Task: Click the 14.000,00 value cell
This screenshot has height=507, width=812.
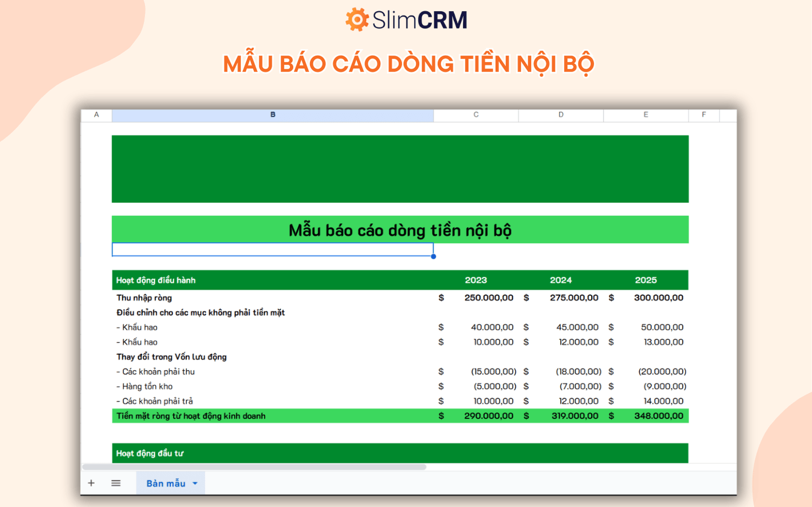Action: tap(646, 401)
